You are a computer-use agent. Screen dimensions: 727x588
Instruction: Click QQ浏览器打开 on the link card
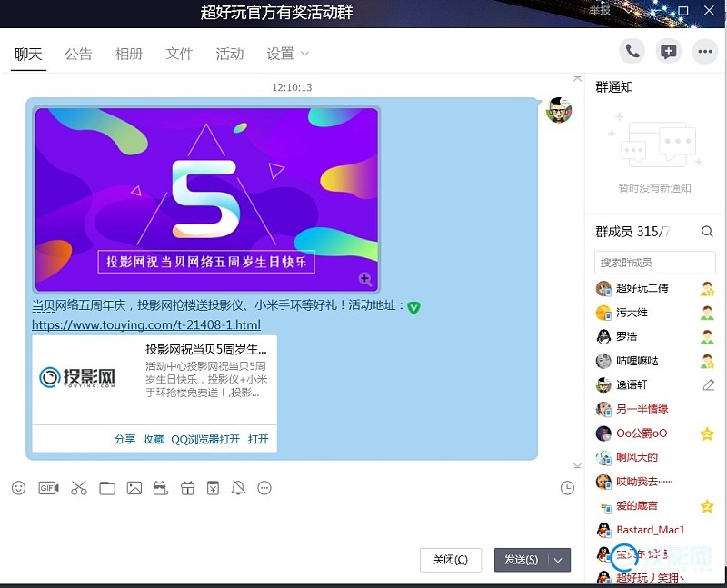point(205,439)
